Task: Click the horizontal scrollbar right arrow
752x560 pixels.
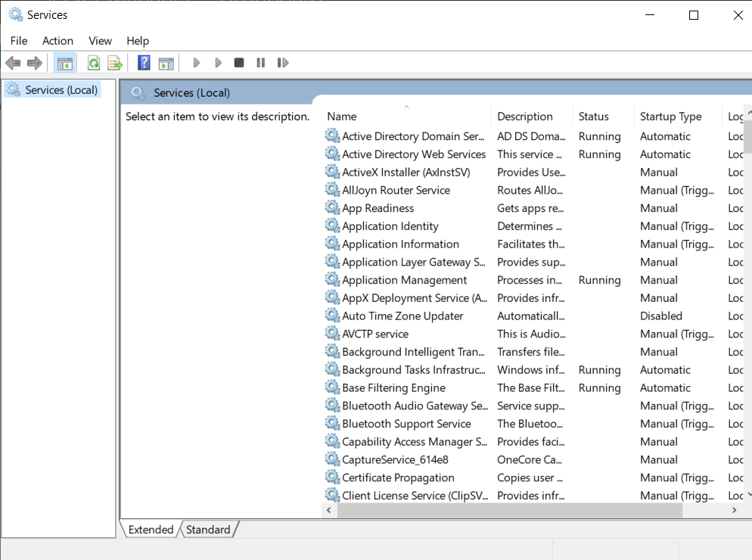Action: [x=734, y=510]
